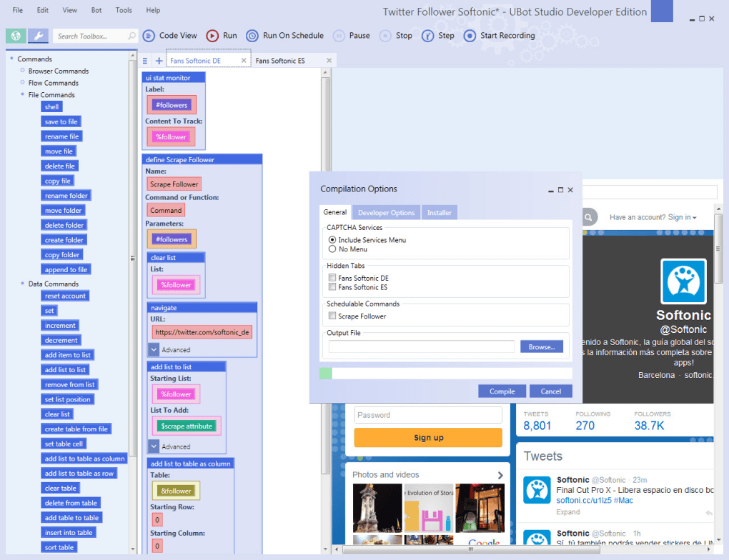Click the next arrow in Photos and videos

(x=500, y=475)
